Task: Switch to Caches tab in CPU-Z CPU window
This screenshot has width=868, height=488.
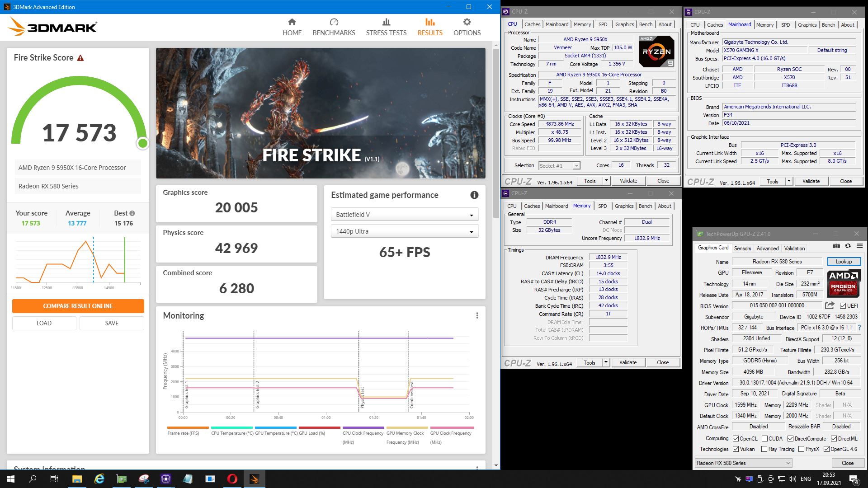Action: (532, 24)
